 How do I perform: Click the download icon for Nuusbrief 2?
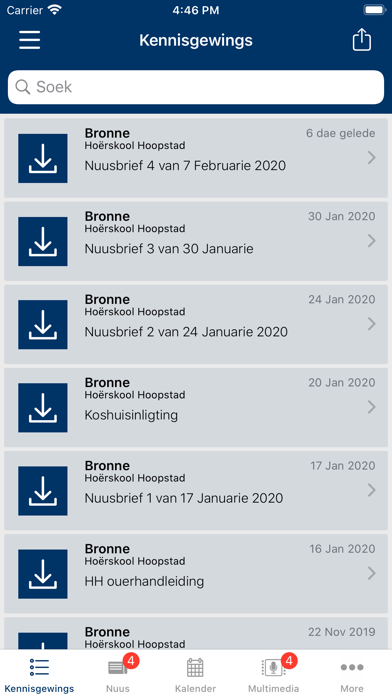pos(43,324)
